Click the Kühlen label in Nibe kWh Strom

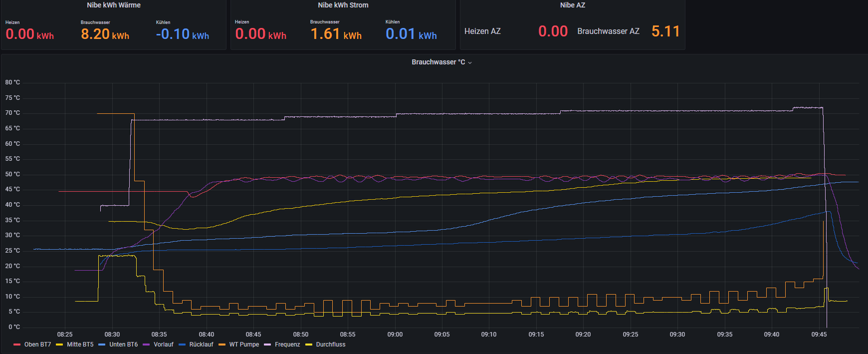pos(393,22)
